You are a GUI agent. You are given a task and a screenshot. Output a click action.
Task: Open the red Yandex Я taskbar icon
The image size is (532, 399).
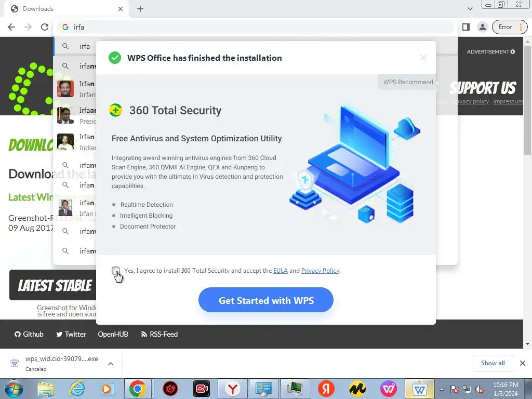point(326,389)
